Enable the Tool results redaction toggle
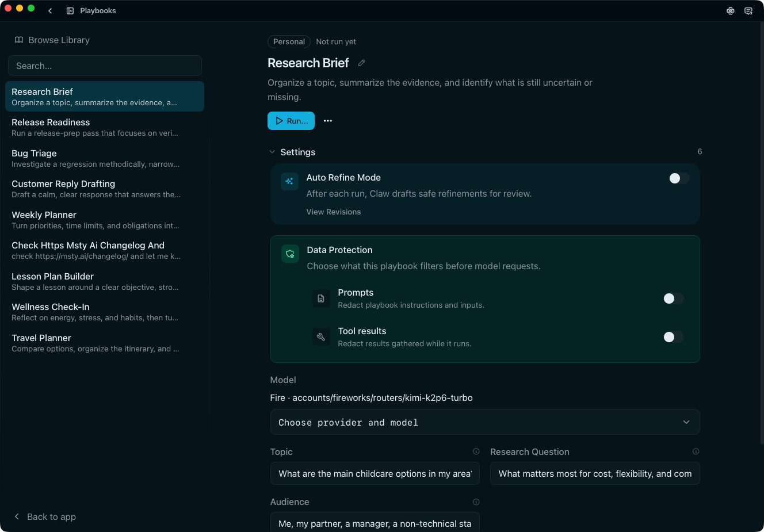The height and width of the screenshot is (532, 764). click(673, 337)
